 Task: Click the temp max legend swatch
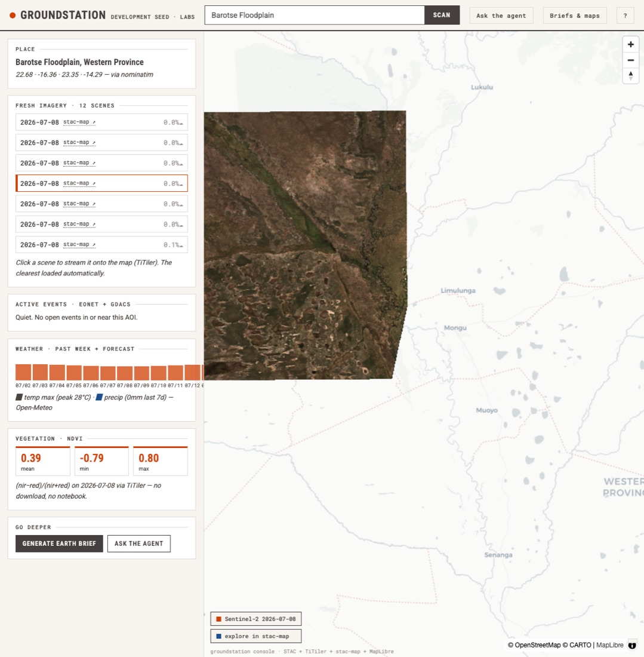pos(19,397)
